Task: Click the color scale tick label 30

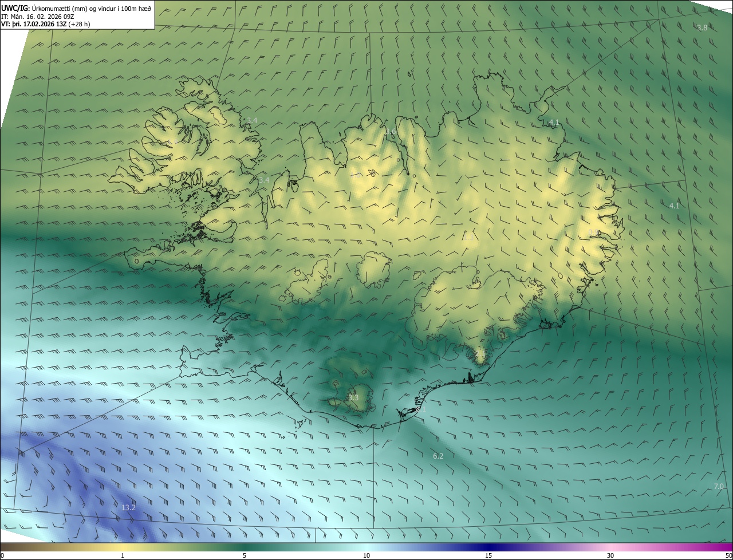Action: 610,555
